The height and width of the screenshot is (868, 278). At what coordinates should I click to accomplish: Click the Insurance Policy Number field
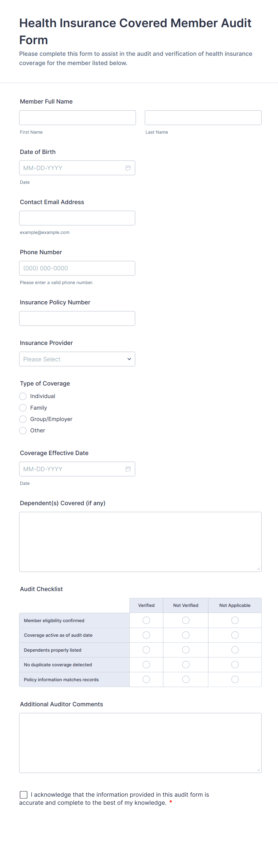[x=77, y=318]
